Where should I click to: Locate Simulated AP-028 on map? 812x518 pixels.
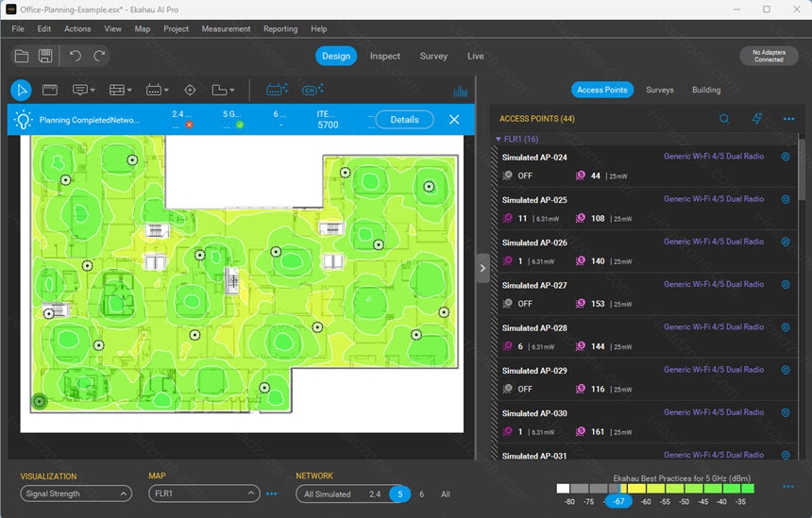tap(786, 327)
